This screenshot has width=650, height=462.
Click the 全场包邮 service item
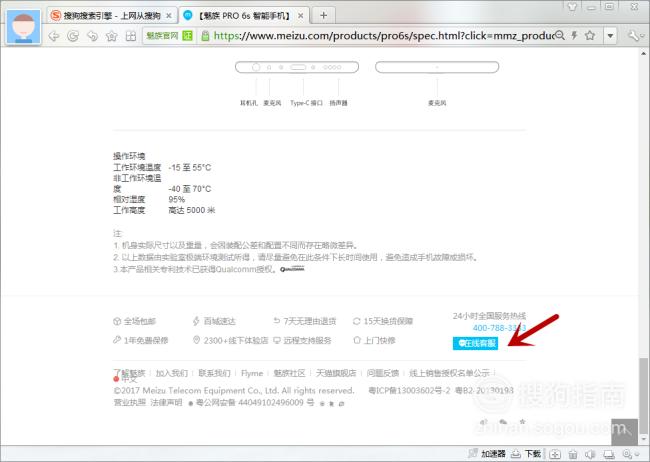(135, 321)
